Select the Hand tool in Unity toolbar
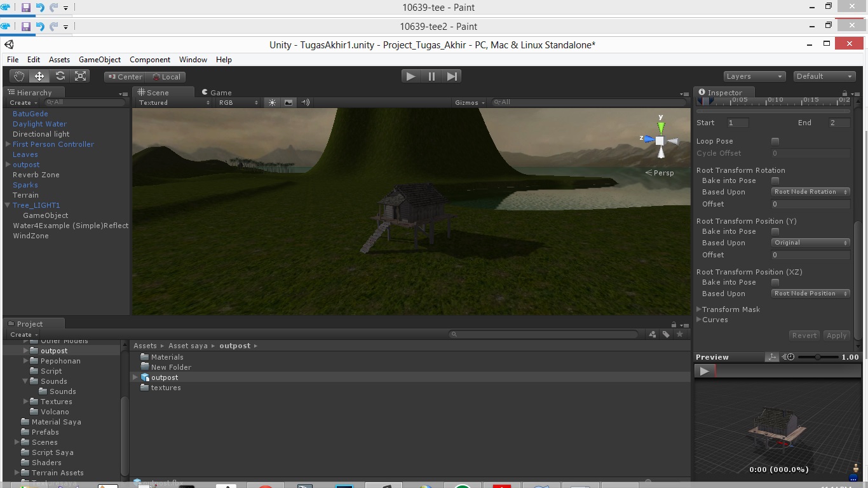 pyautogui.click(x=19, y=76)
